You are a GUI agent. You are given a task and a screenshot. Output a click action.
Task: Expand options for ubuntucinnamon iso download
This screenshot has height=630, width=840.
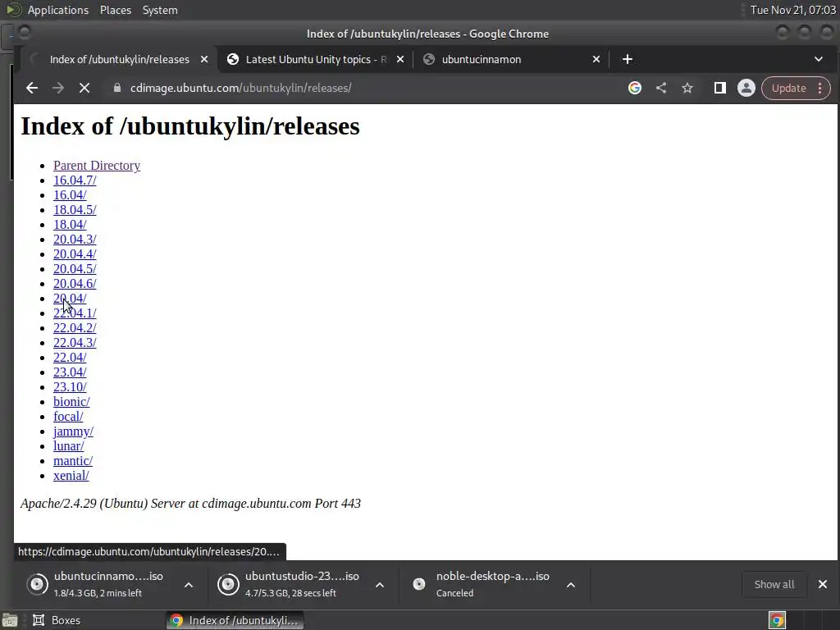[189, 584]
